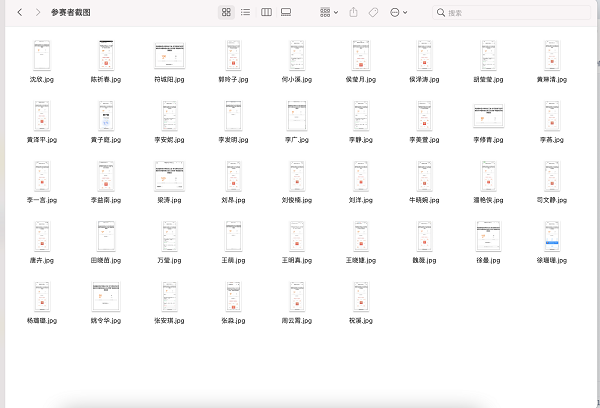The width and height of the screenshot is (600, 408).
Task: Click the 周云霄.jpg file icon
Action: click(297, 299)
